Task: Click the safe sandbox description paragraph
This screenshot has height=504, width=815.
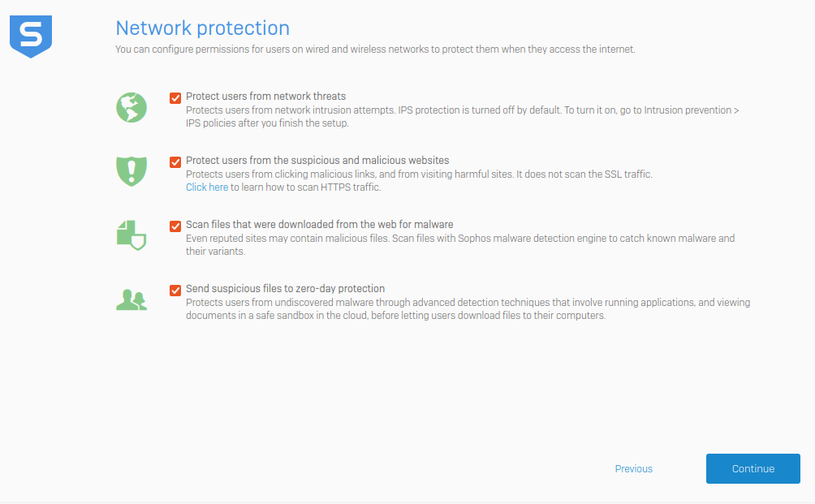Action: point(468,308)
